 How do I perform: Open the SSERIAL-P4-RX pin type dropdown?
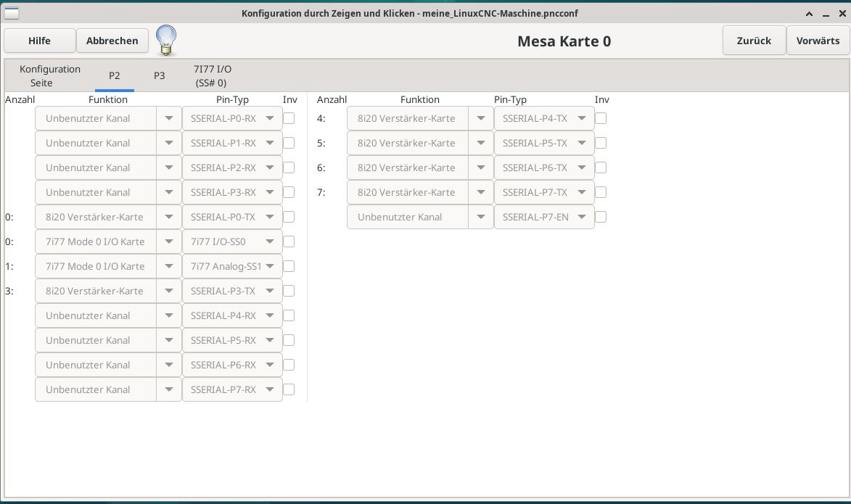point(232,315)
